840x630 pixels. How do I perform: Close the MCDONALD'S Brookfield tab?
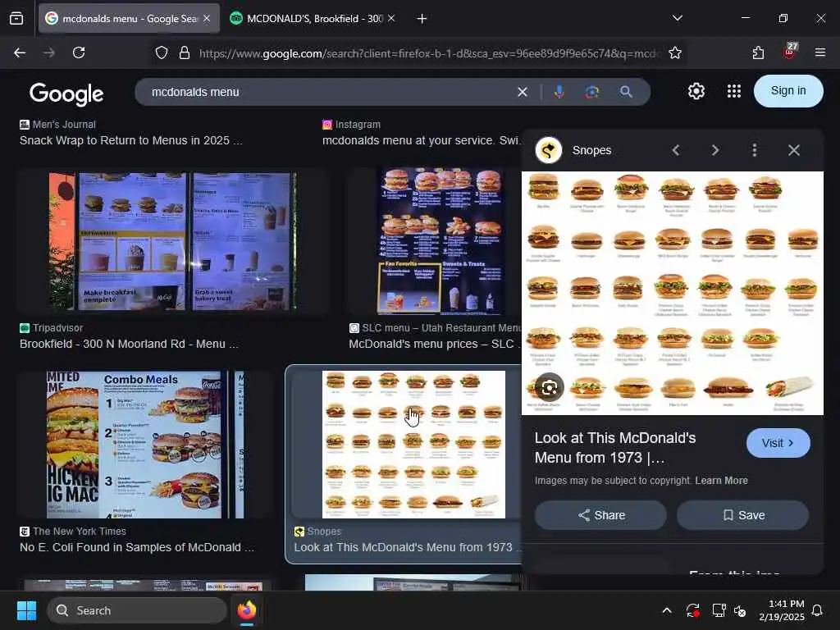(391, 19)
